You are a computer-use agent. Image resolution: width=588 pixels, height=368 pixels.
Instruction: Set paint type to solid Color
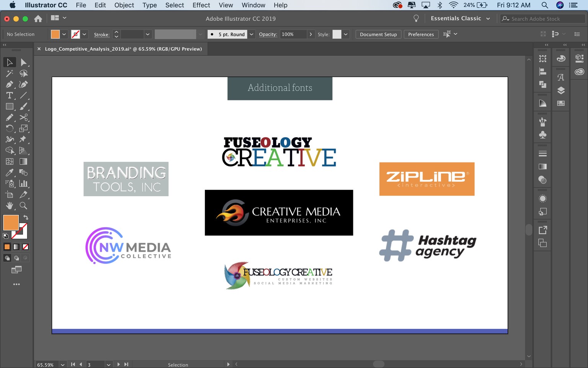7,247
